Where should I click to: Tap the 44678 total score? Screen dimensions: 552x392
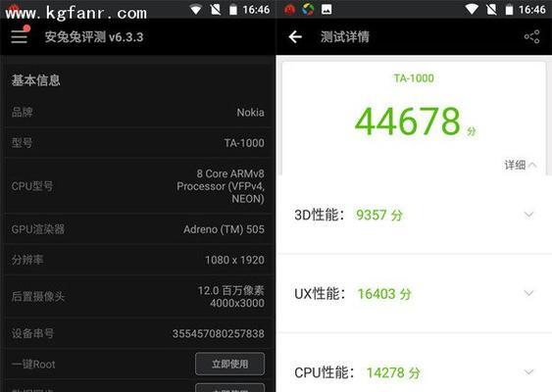tap(407, 122)
